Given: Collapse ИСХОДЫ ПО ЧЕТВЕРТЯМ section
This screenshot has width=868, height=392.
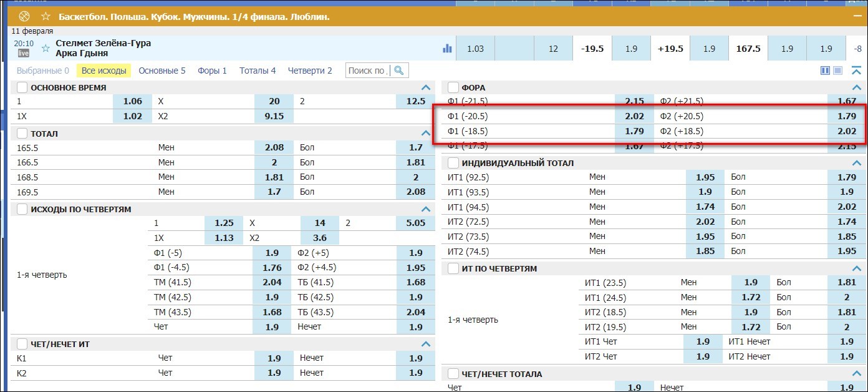Looking at the screenshot, I should pos(426,209).
